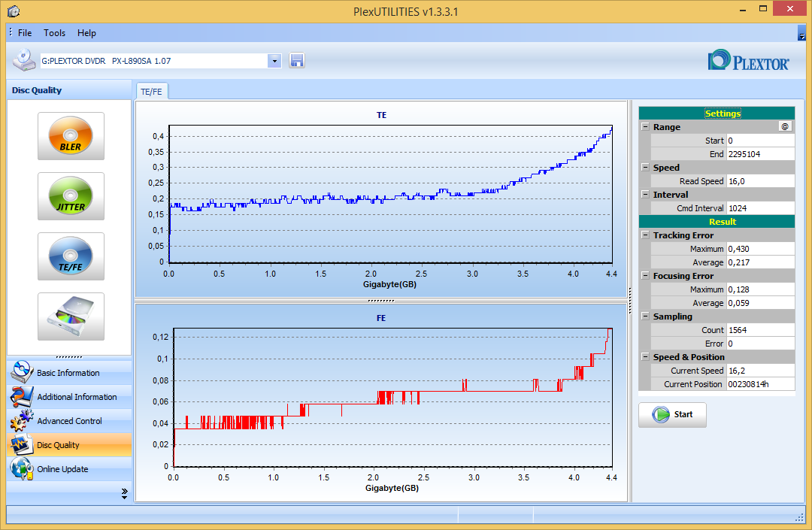Click the Cmd Interval value 1024
812x530 pixels.
pos(760,208)
